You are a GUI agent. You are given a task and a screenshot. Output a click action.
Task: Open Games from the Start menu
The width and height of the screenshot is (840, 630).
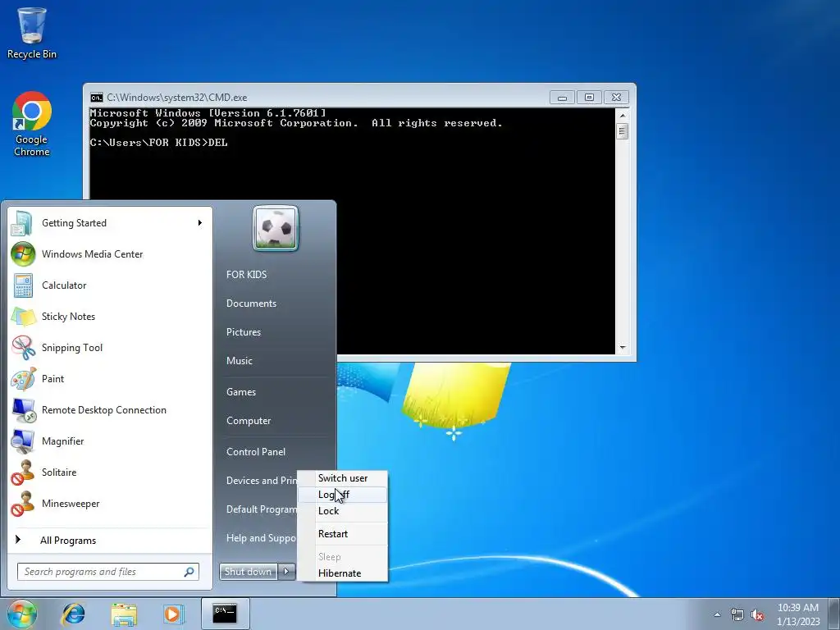tap(241, 392)
